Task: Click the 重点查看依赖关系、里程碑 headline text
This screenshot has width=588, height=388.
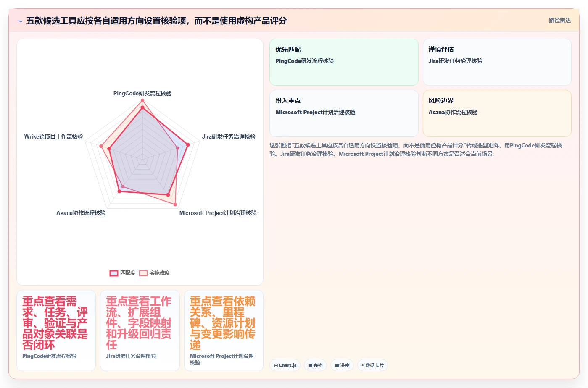Action: [x=223, y=323]
